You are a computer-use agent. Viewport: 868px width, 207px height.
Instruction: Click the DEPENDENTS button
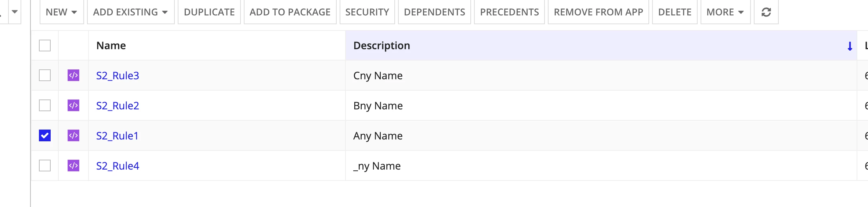coord(434,12)
